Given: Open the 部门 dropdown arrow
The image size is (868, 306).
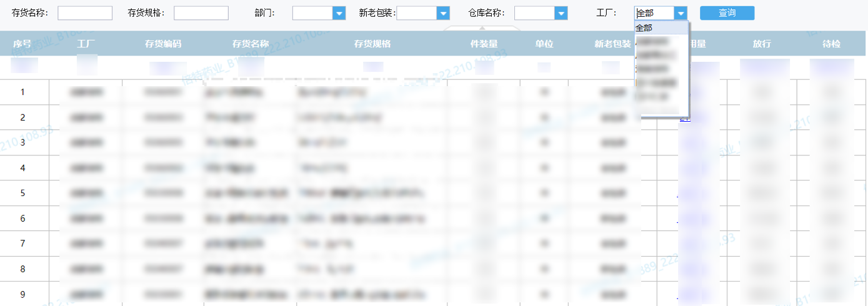Looking at the screenshot, I should [x=339, y=13].
